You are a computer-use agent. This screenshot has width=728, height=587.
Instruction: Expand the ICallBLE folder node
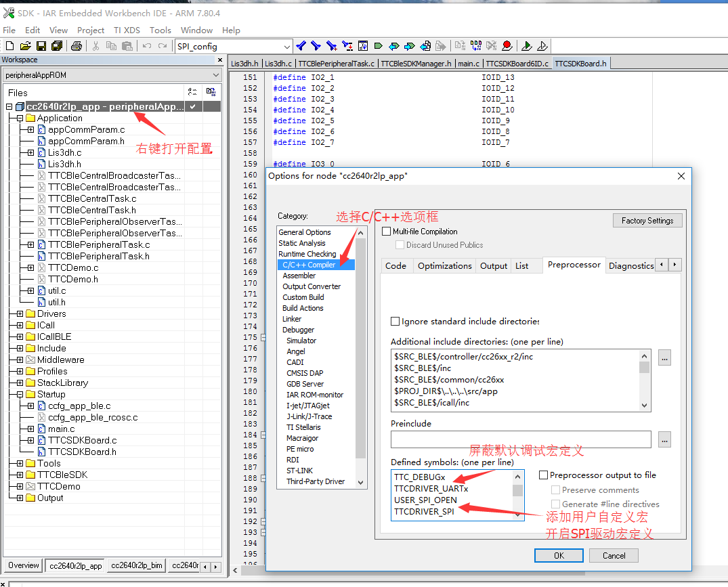click(20, 337)
